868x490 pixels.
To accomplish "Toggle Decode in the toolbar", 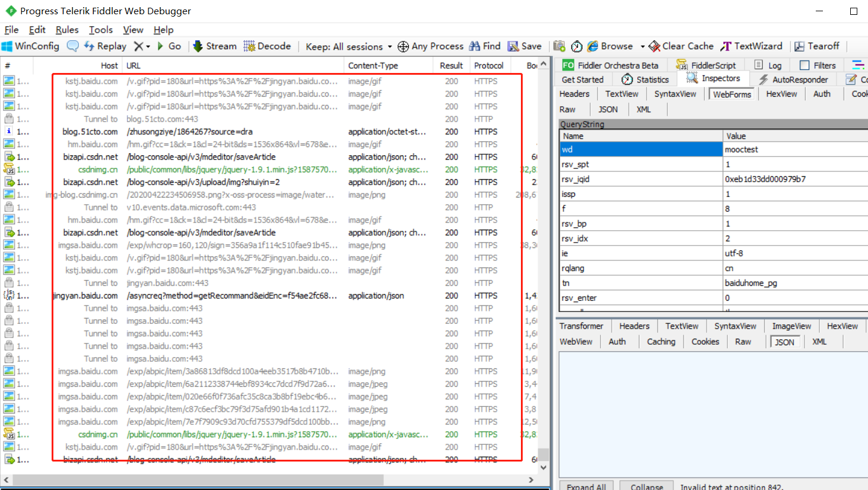I will coord(267,46).
